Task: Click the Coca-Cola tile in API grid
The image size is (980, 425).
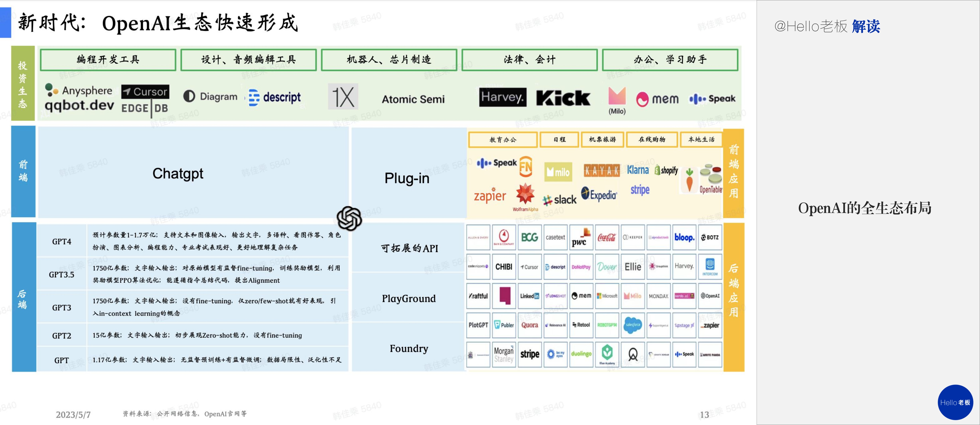Action: point(607,237)
